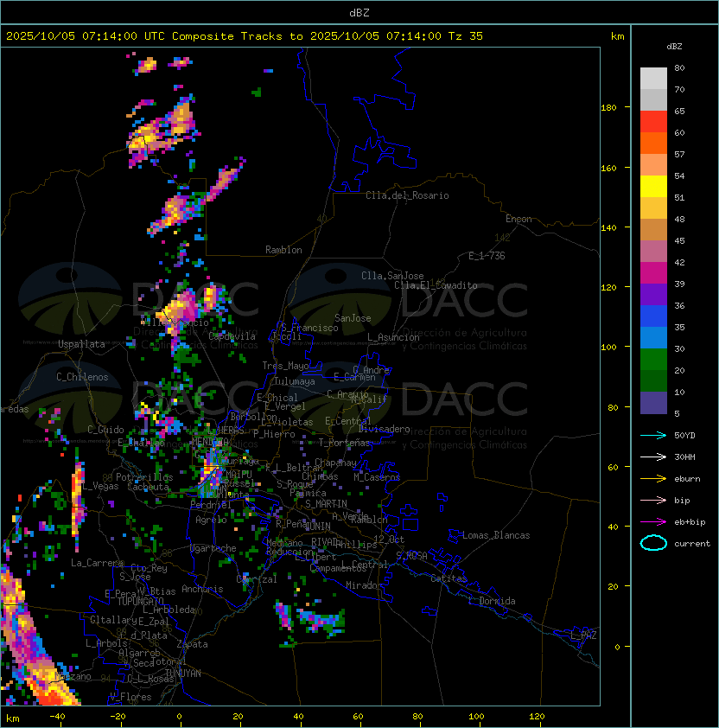Click the Lomas_Blancas label

[x=496, y=535]
